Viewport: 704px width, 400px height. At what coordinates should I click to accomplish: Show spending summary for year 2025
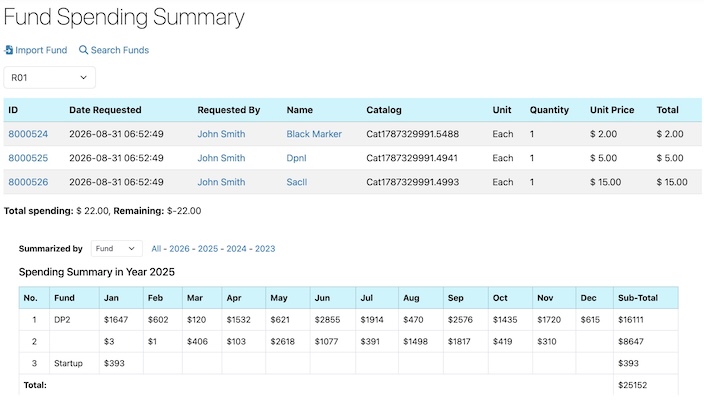[x=208, y=249]
